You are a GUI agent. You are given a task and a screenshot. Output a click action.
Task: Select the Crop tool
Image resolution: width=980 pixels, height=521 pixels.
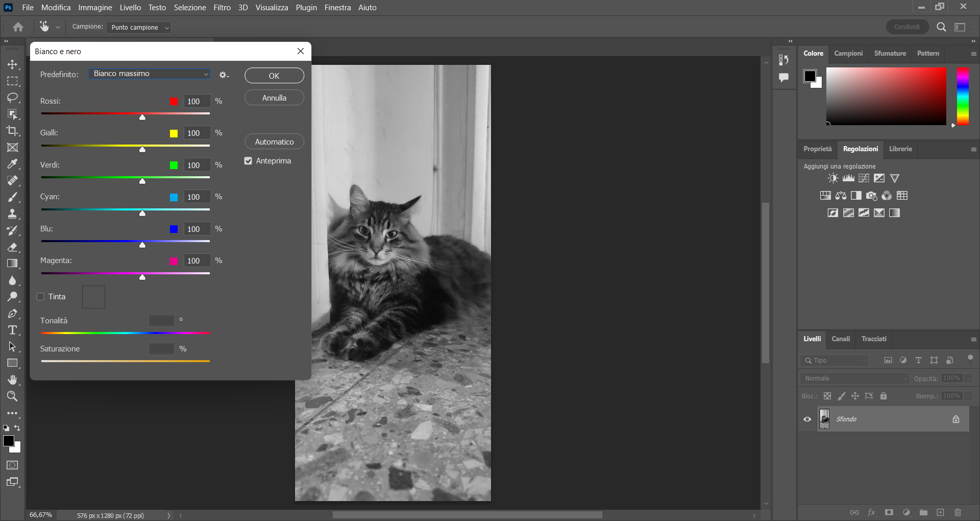tap(13, 131)
